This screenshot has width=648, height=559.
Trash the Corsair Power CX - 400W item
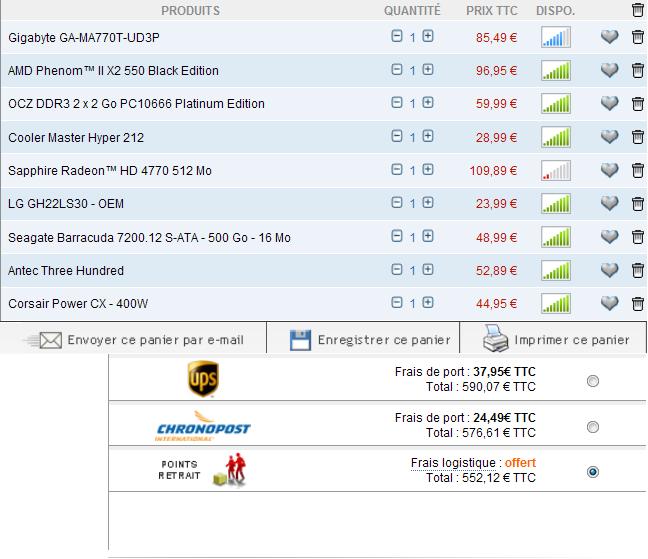click(638, 303)
